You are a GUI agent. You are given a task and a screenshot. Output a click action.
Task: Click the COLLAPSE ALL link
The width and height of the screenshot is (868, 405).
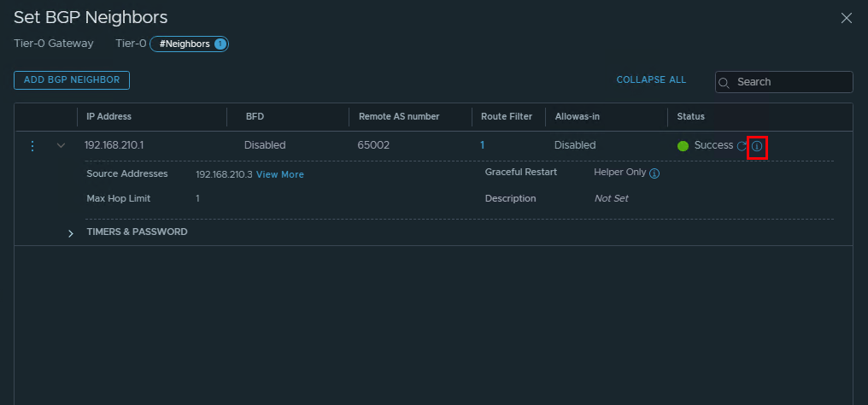click(x=651, y=79)
